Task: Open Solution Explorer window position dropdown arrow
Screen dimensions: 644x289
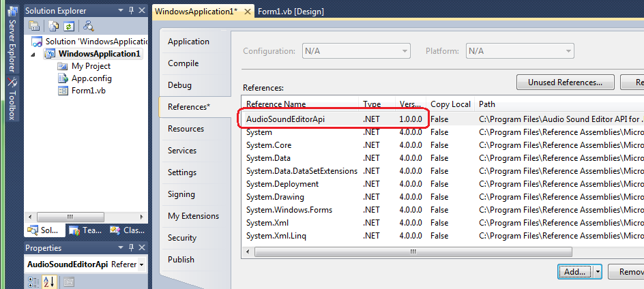Action: tap(119, 11)
